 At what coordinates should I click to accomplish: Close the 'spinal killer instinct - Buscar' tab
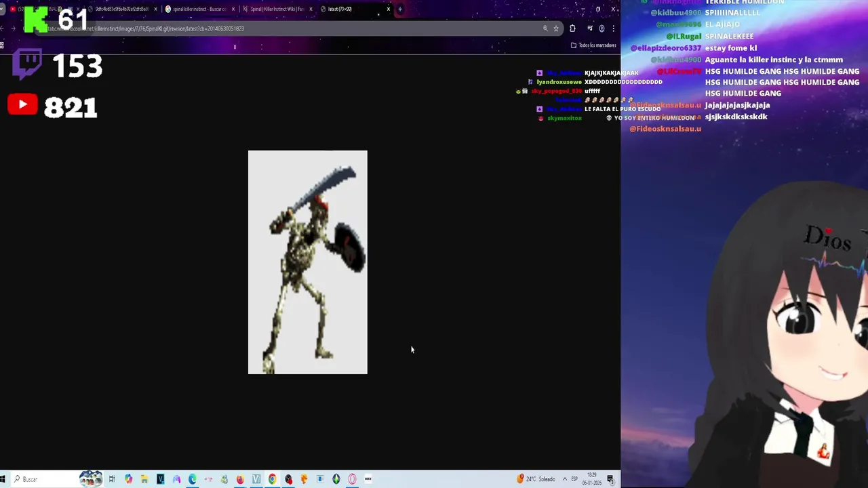pos(233,9)
